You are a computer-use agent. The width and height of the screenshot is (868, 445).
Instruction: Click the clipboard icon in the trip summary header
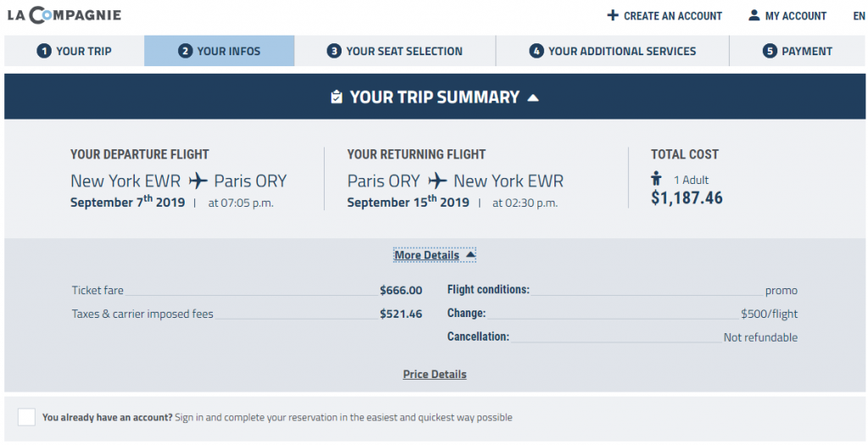pyautogui.click(x=337, y=97)
